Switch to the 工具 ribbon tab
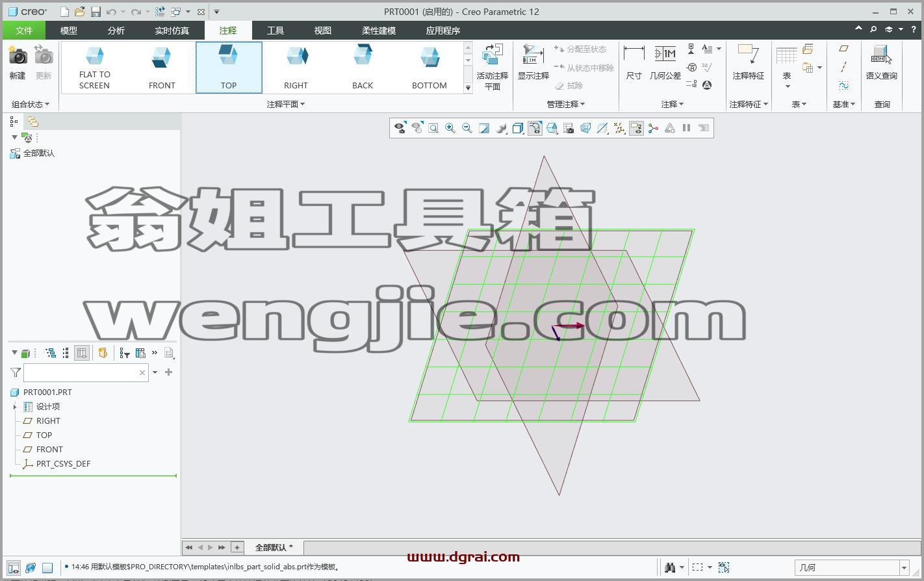The image size is (924, 581). pyautogui.click(x=276, y=30)
